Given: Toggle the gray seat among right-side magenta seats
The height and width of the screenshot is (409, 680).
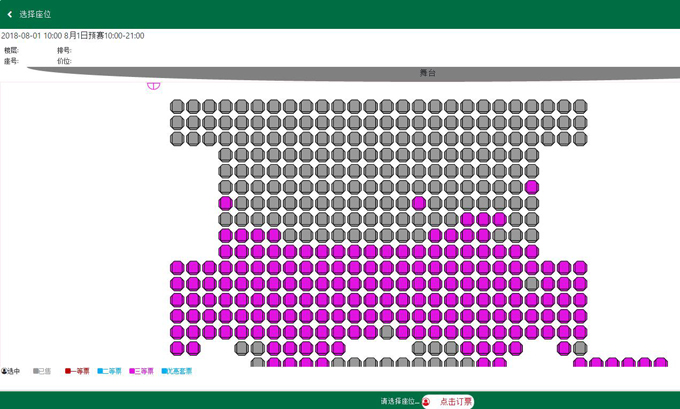Looking at the screenshot, I should tap(532, 284).
